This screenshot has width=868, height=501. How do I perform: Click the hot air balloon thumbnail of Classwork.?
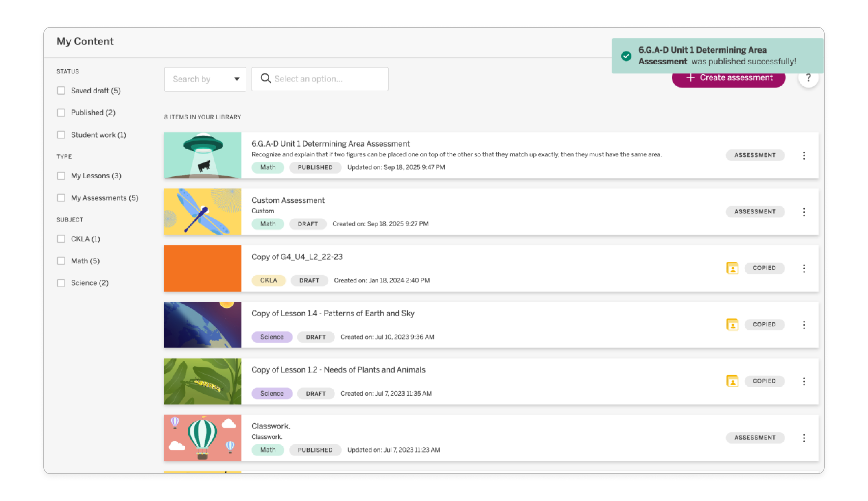click(x=202, y=437)
